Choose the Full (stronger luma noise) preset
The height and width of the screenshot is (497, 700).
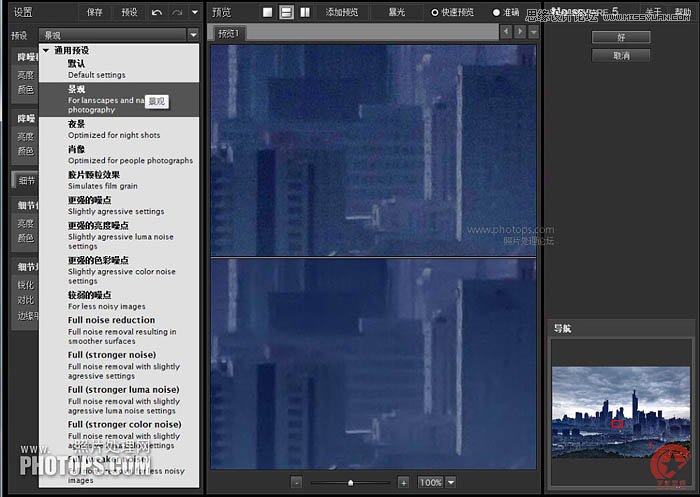tap(119, 400)
